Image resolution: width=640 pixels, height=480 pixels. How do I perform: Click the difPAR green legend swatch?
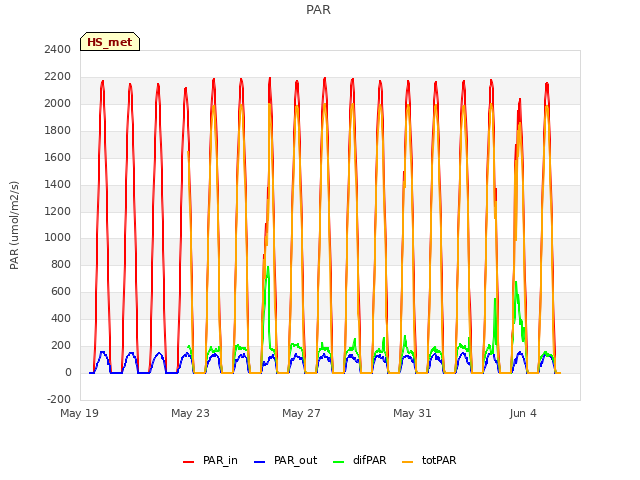(x=338, y=462)
